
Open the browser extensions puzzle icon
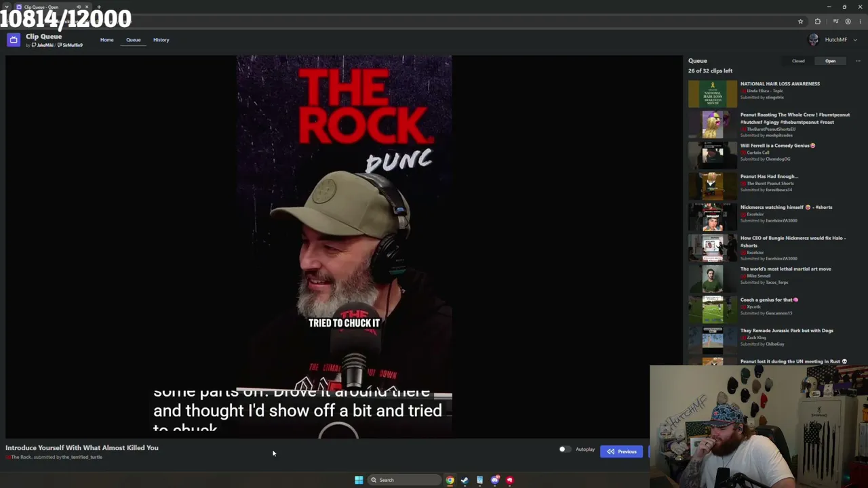(818, 22)
